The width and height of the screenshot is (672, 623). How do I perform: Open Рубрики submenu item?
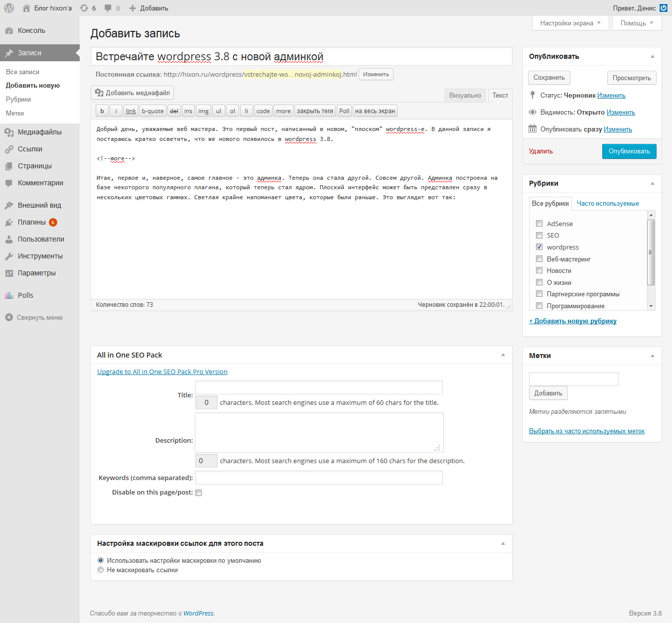[18, 99]
